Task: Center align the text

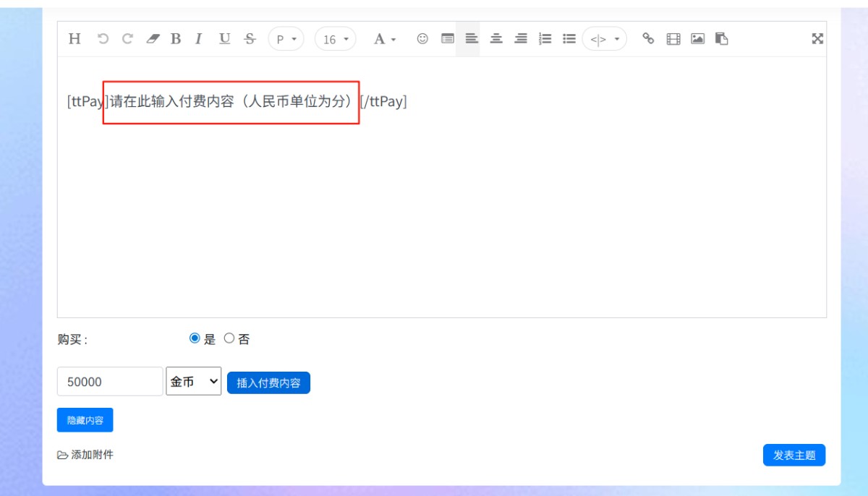Action: tap(496, 39)
